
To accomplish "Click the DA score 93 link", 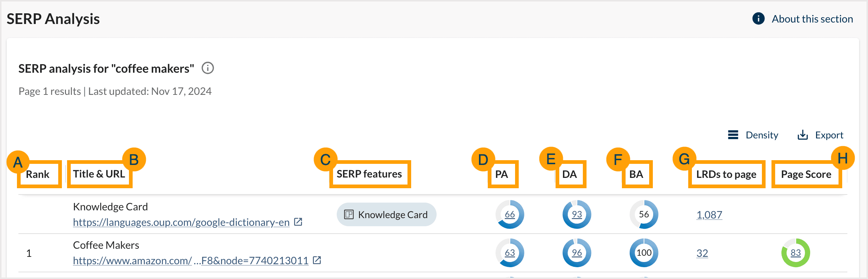I will (577, 214).
